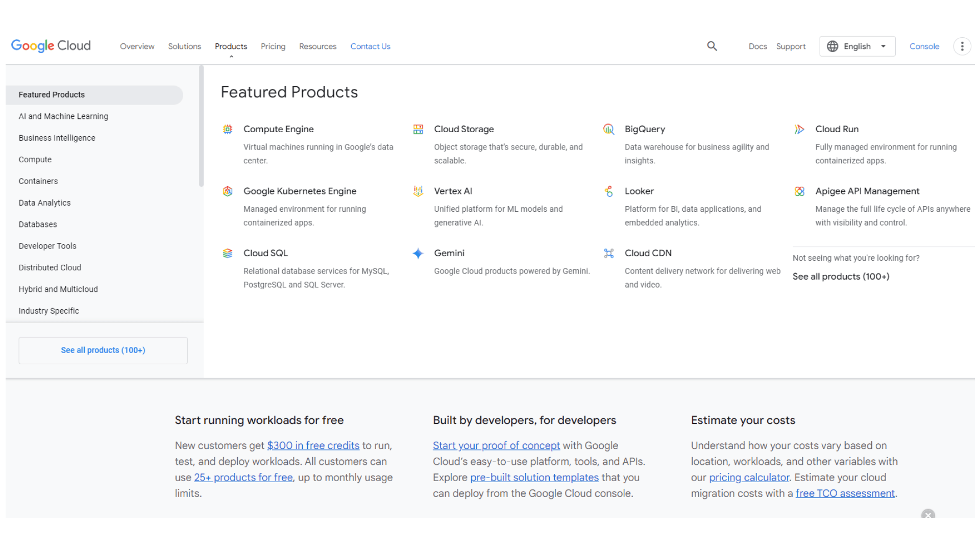Click the sidebar category list scrollbar
Screen dimensions: 980x551
(201, 126)
